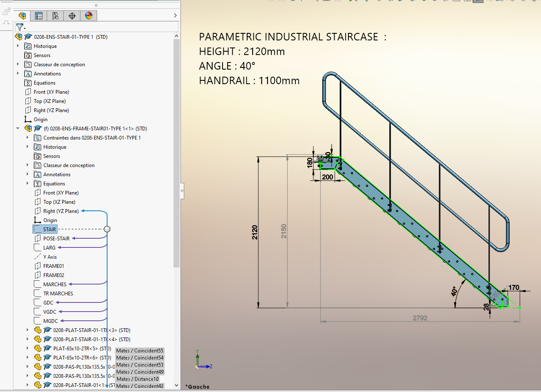Select the STAIR sketch in the tree
The height and width of the screenshot is (392, 541).
(50, 230)
